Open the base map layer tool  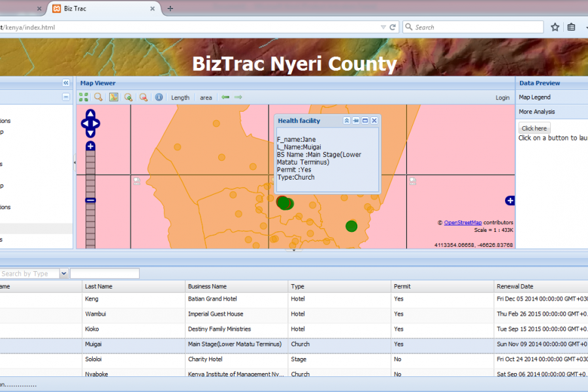click(x=114, y=97)
